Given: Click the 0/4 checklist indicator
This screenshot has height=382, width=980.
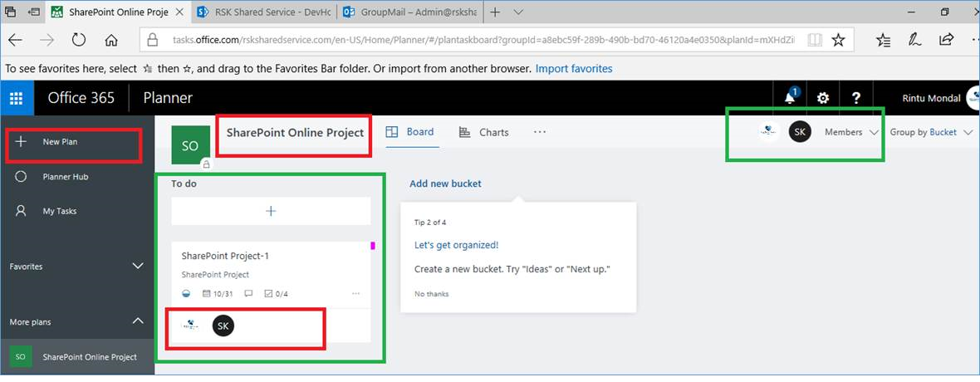Looking at the screenshot, I should click(x=277, y=293).
